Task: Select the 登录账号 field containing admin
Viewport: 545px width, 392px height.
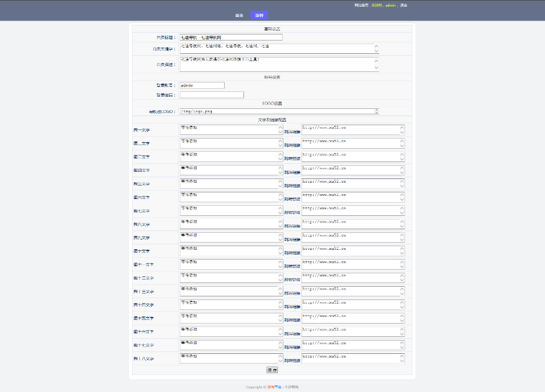Action: pos(202,85)
